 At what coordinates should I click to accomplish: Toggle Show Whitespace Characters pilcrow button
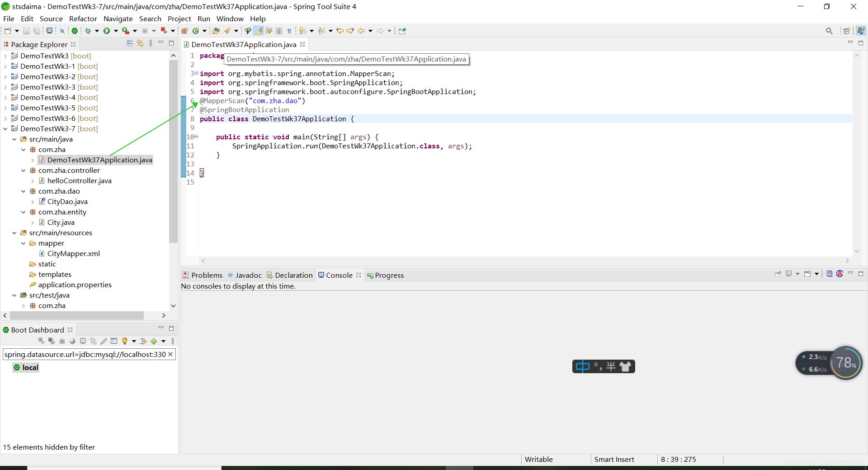[289, 31]
